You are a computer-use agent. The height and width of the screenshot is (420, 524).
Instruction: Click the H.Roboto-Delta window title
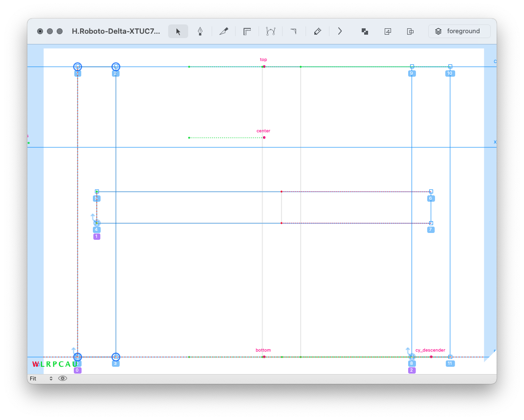116,31
